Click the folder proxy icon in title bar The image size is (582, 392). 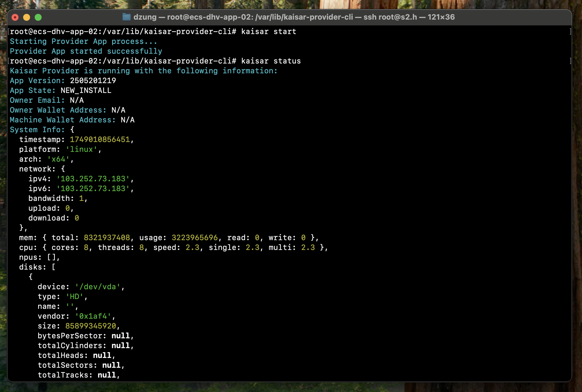(126, 17)
